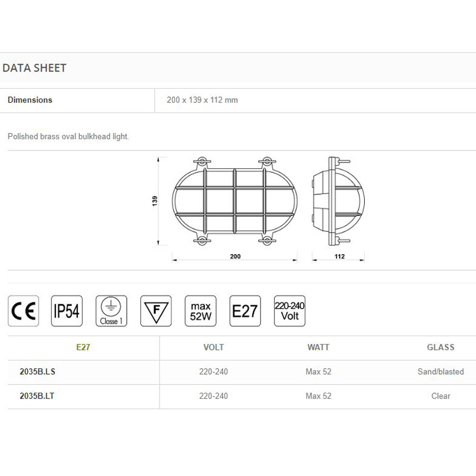
Task: Click the F triangle mounting-surface icon
Action: pos(156,311)
